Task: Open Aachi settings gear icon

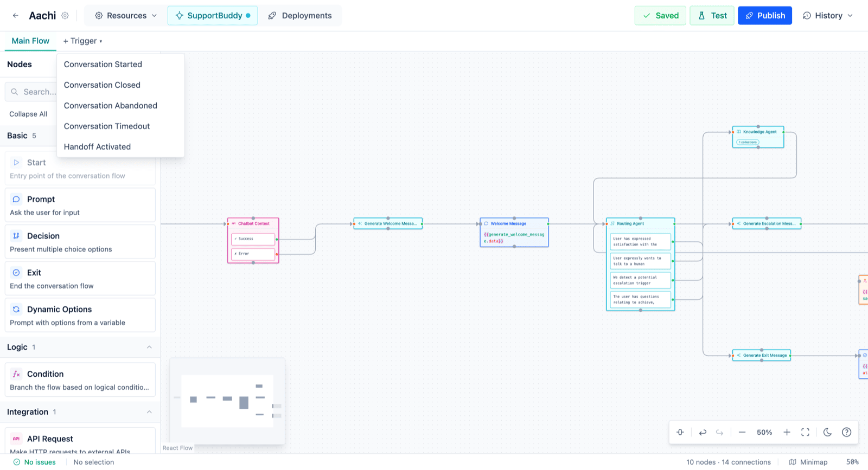Action: [65, 16]
